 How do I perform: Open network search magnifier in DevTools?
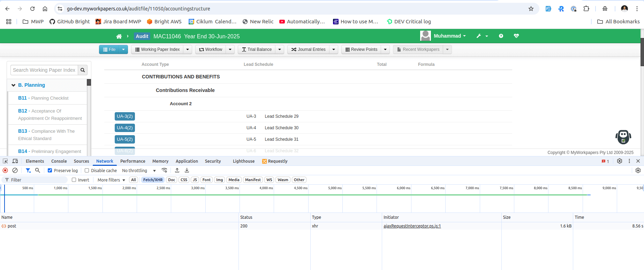coord(38,170)
